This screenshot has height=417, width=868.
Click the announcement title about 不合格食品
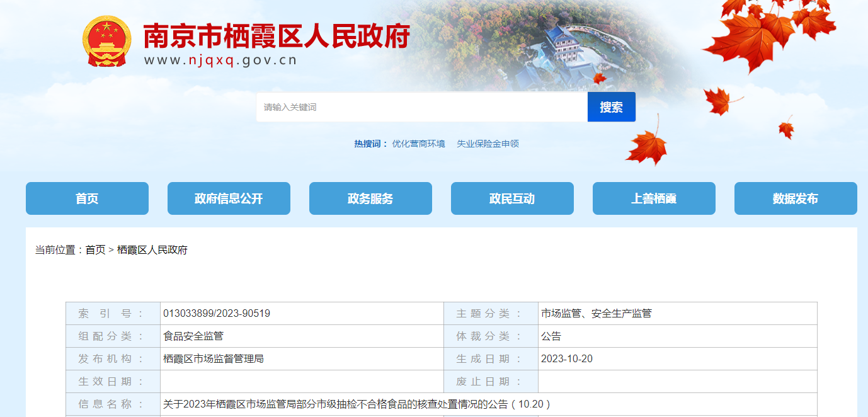click(x=357, y=404)
